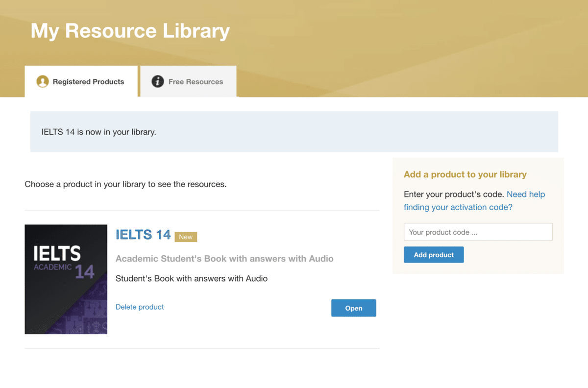This screenshot has width=588, height=388.
Task: Click black 'Student's Book with answers with Audio' line
Action: [x=192, y=278]
